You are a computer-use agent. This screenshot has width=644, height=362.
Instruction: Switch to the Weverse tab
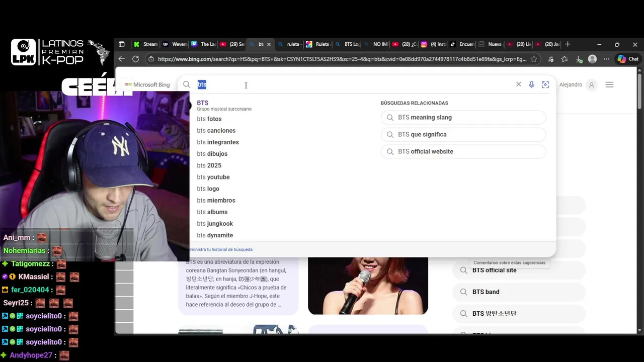point(175,44)
